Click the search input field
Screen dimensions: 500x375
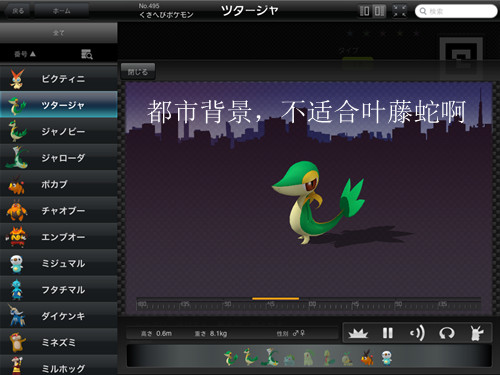(x=456, y=11)
